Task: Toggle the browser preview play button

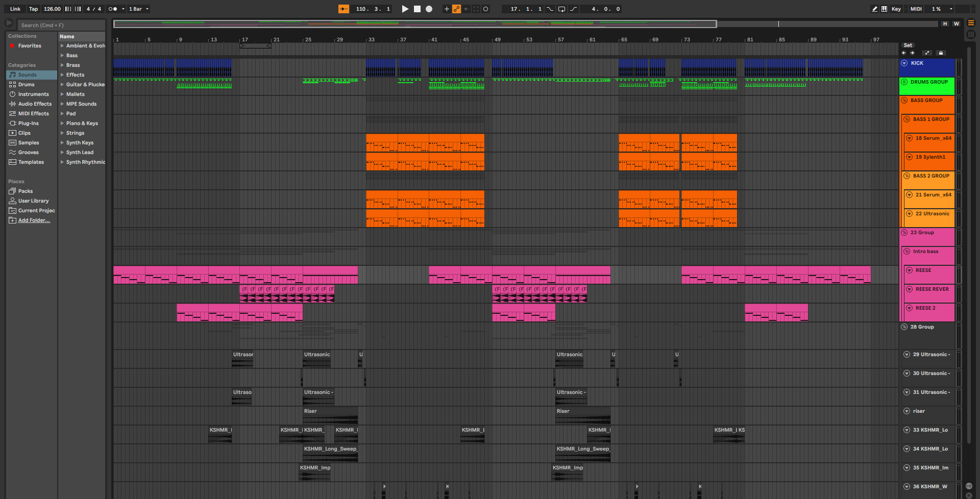Action: pos(9,23)
